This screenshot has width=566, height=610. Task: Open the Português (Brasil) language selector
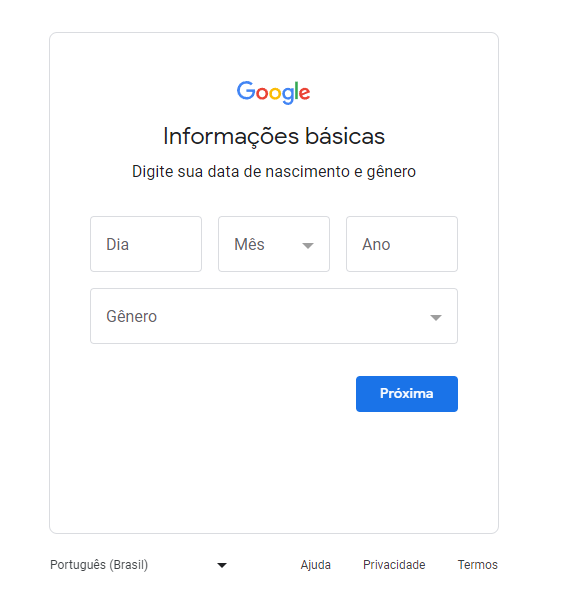click(x=139, y=564)
